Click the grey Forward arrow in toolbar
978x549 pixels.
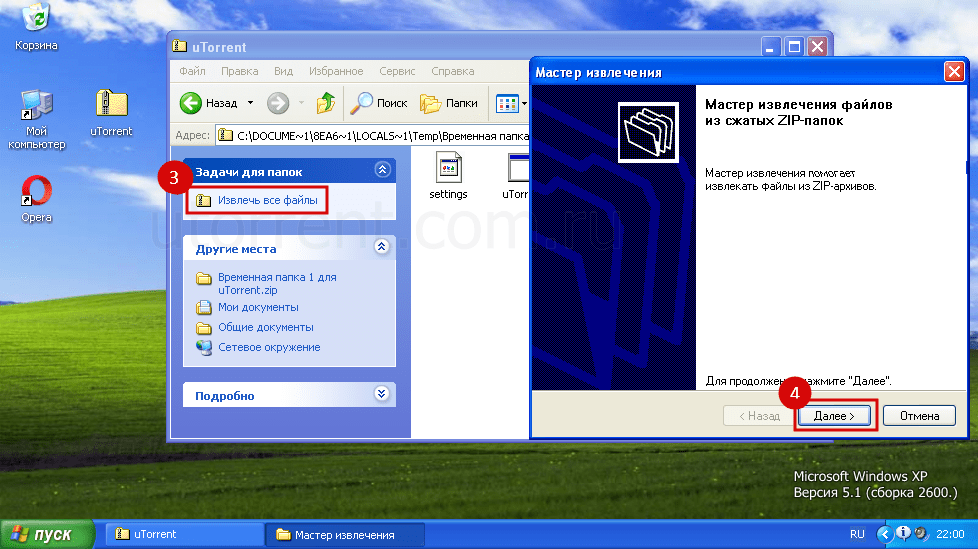tap(278, 103)
